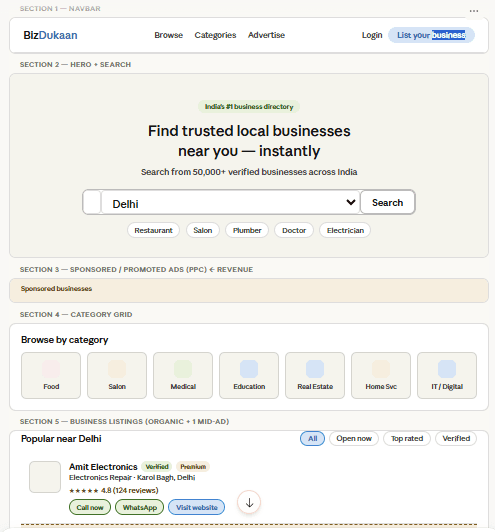Toggle the Top rated filter
Screen dimensions: 495x532
(407, 438)
